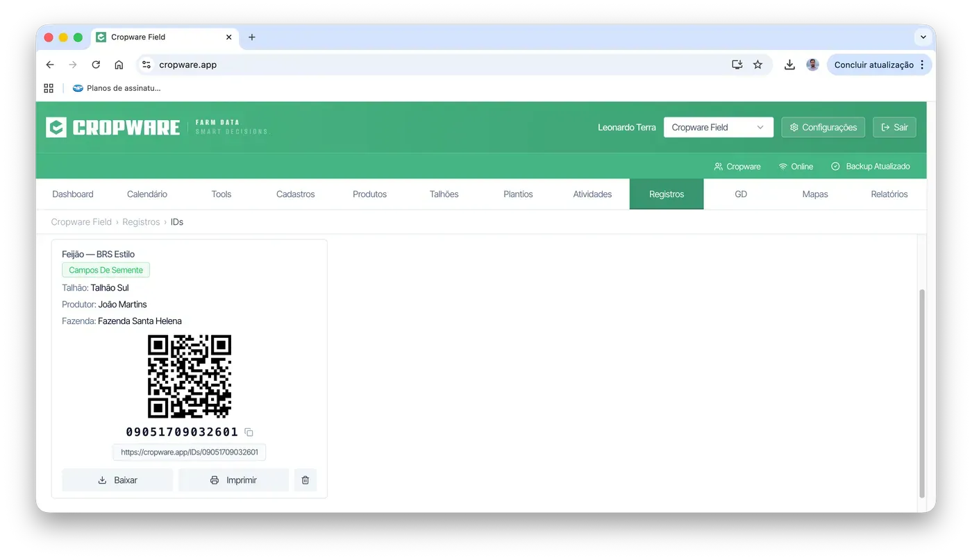Viewport: 972px width, 560px height.
Task: Click the Campos De Semente tag
Action: point(106,271)
